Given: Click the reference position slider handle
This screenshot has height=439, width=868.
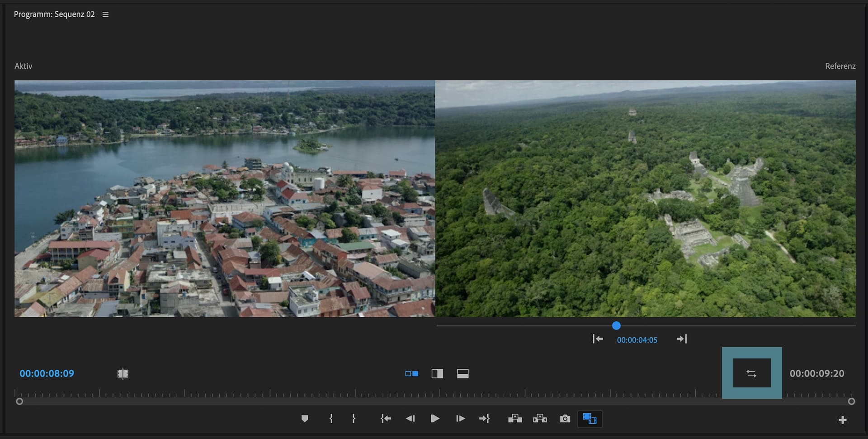Looking at the screenshot, I should coord(616,325).
